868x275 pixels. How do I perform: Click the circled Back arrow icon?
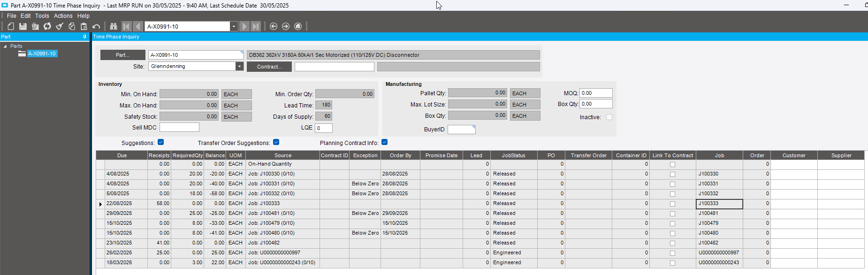coord(274,26)
